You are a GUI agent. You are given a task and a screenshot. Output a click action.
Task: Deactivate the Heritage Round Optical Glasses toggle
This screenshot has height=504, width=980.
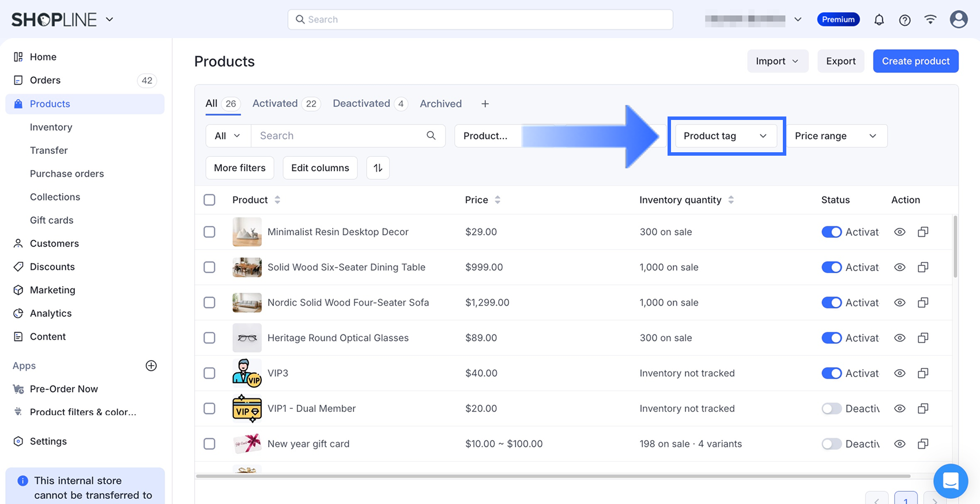click(831, 338)
